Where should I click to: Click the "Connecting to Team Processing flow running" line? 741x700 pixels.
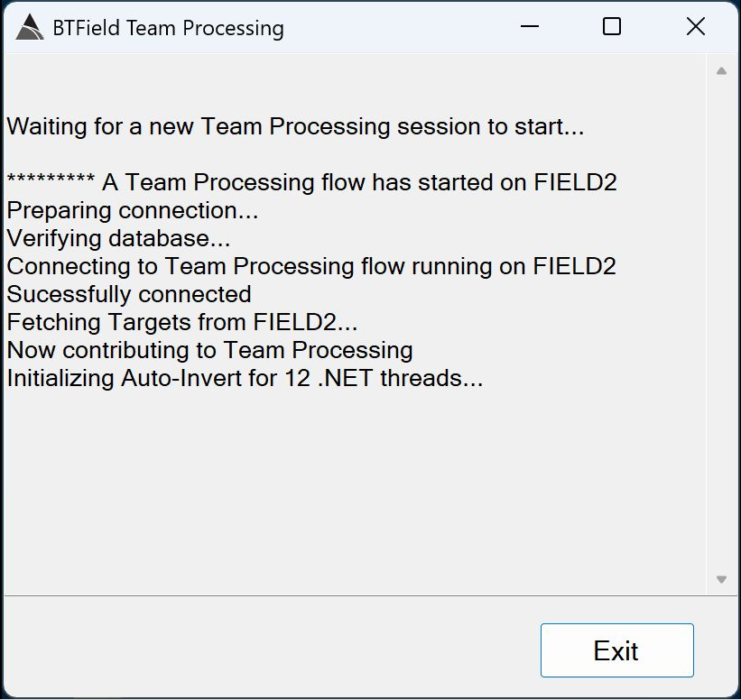311,266
